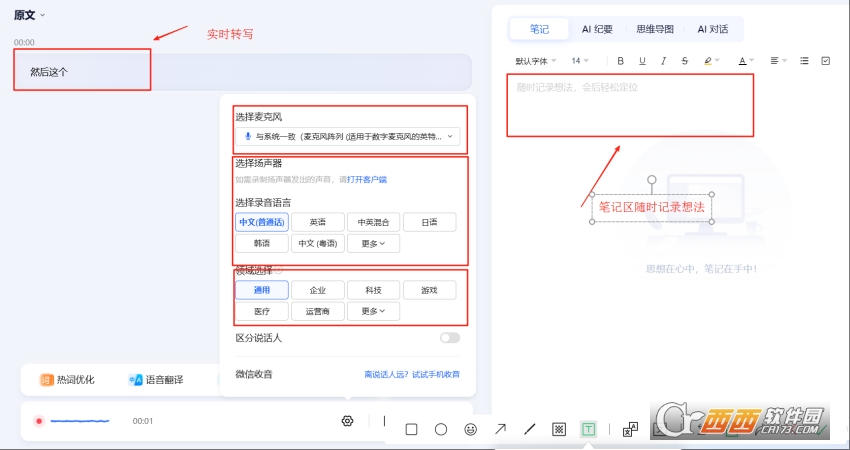Click the recording timer 00:01
The width and height of the screenshot is (850, 450).
tap(143, 421)
